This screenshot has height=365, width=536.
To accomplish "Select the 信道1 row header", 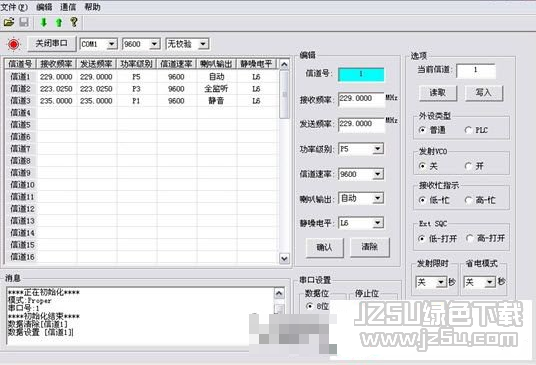I will [21, 77].
